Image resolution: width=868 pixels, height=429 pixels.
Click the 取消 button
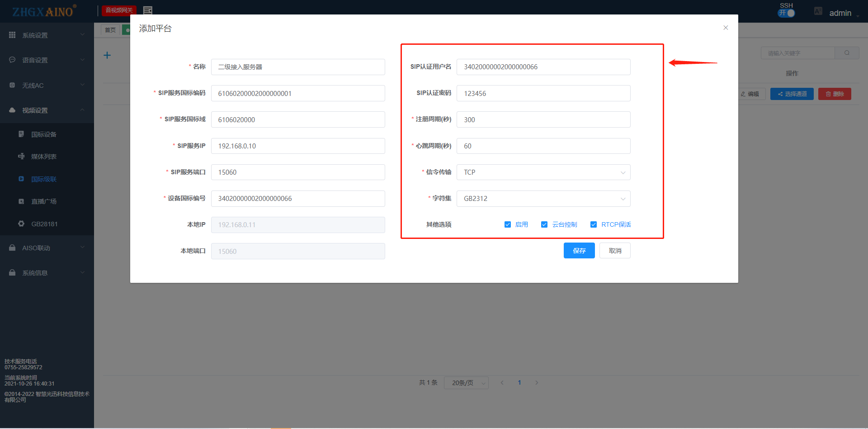click(x=615, y=251)
